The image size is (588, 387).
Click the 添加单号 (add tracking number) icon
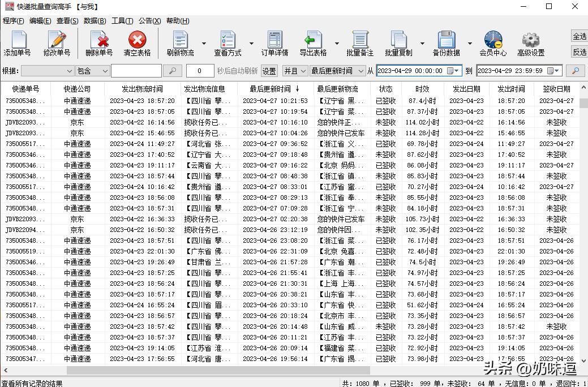(18, 42)
